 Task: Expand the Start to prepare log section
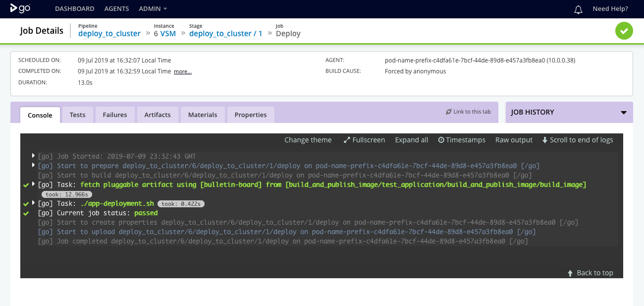(33, 166)
